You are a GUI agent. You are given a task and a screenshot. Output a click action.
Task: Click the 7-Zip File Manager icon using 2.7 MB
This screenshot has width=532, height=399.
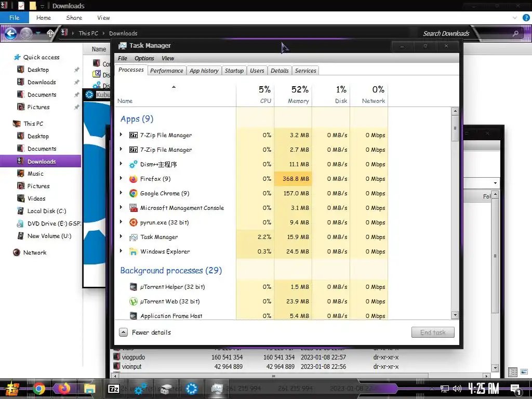pos(134,150)
